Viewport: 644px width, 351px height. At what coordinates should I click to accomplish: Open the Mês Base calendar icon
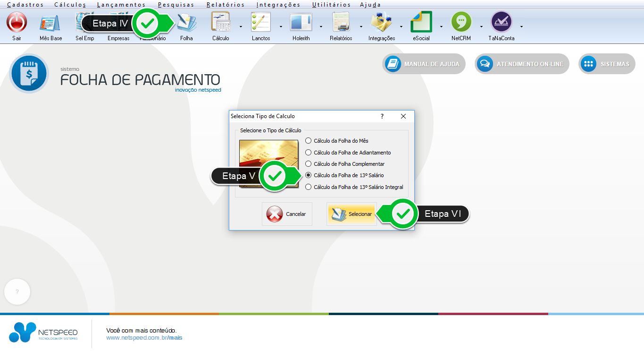(x=50, y=23)
